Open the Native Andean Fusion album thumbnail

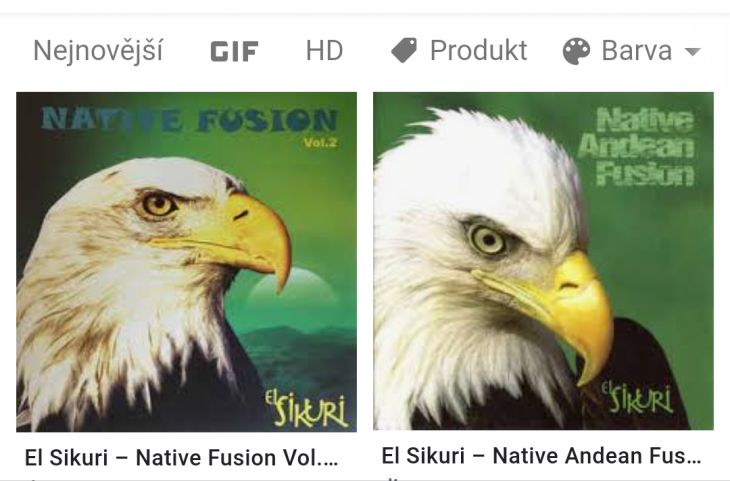(543, 261)
